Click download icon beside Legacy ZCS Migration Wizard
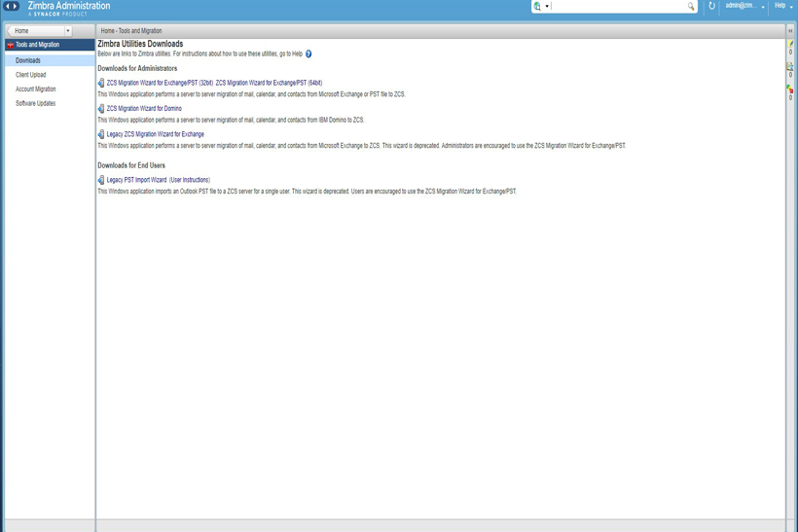The height and width of the screenshot is (532, 798). [x=101, y=134]
